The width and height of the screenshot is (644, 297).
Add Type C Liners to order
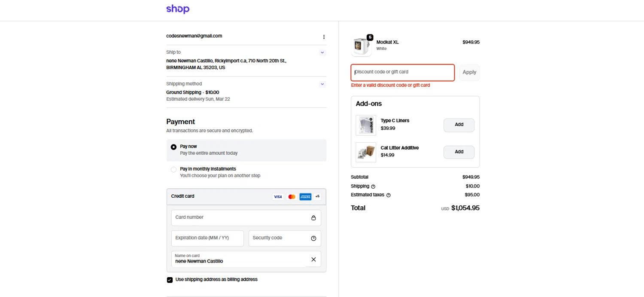459,125
